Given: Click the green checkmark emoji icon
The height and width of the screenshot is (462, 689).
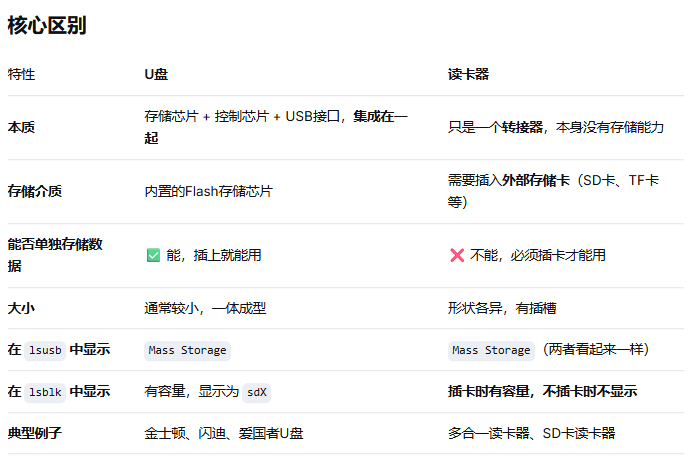Looking at the screenshot, I should [x=153, y=255].
